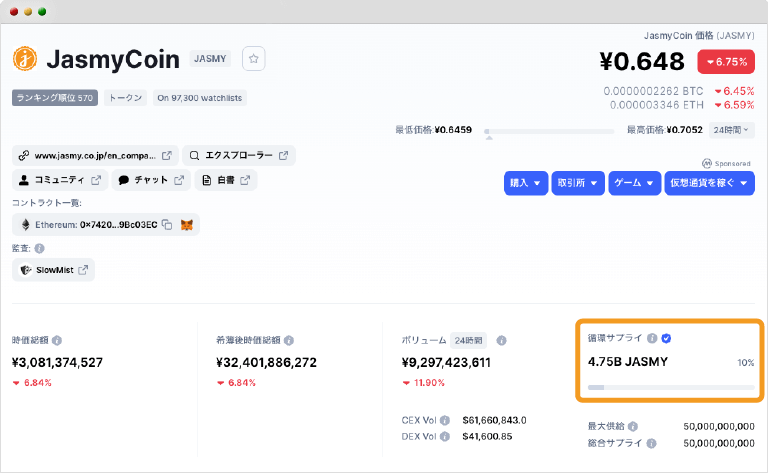Click the ¥32,401,886,272 diluted cap value
This screenshot has height=473, width=768.
267,363
